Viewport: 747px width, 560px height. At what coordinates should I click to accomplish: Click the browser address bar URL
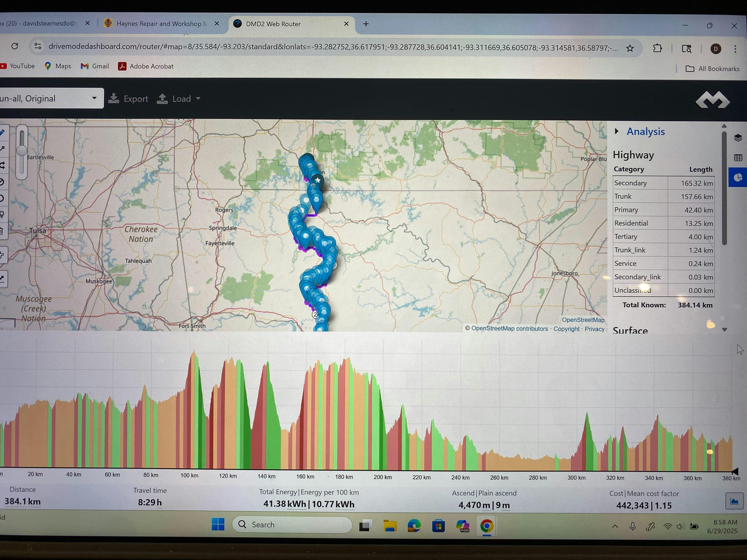click(x=333, y=47)
